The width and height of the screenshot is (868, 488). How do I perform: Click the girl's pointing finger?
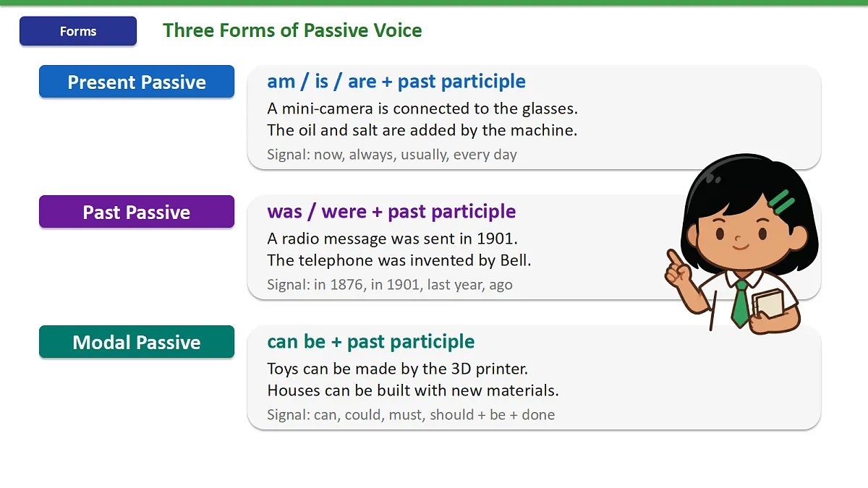(673, 257)
